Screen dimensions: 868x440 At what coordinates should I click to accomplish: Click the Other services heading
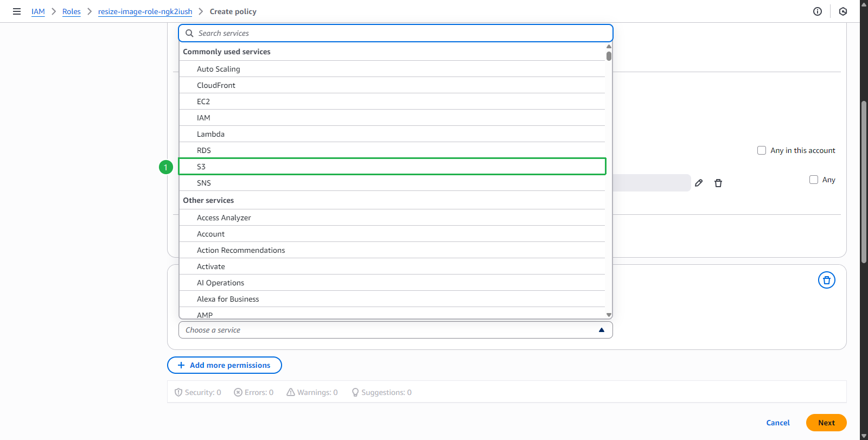click(x=208, y=200)
